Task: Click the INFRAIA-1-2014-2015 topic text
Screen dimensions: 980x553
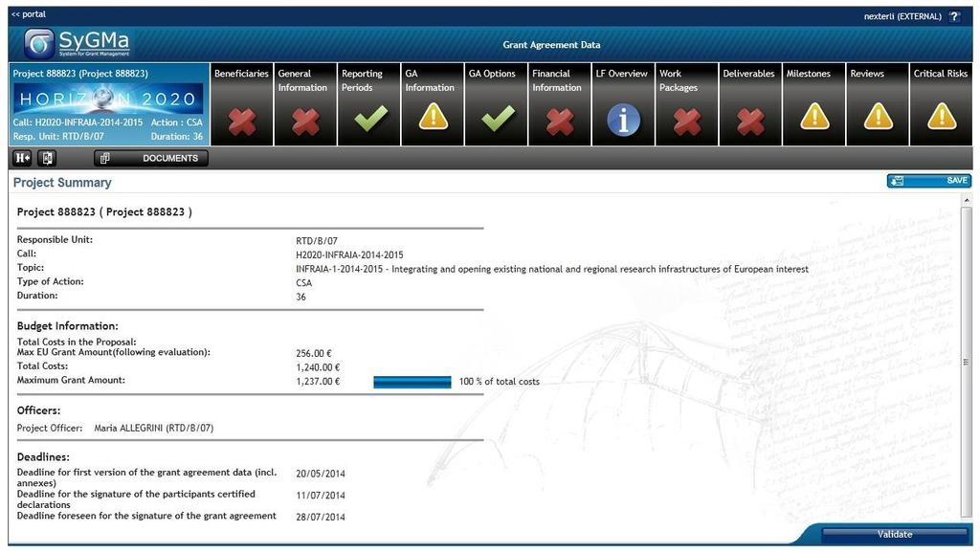Action: [552, 269]
